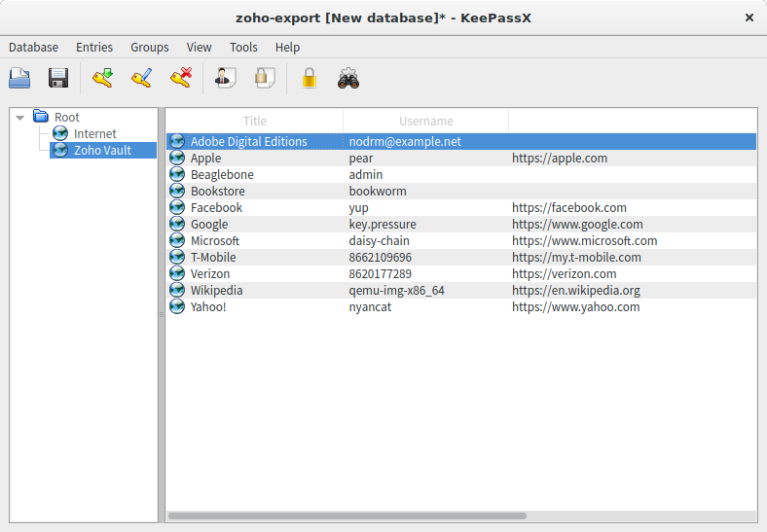
Task: Click URL 'https://facebook.com'
Action: pyautogui.click(x=569, y=208)
